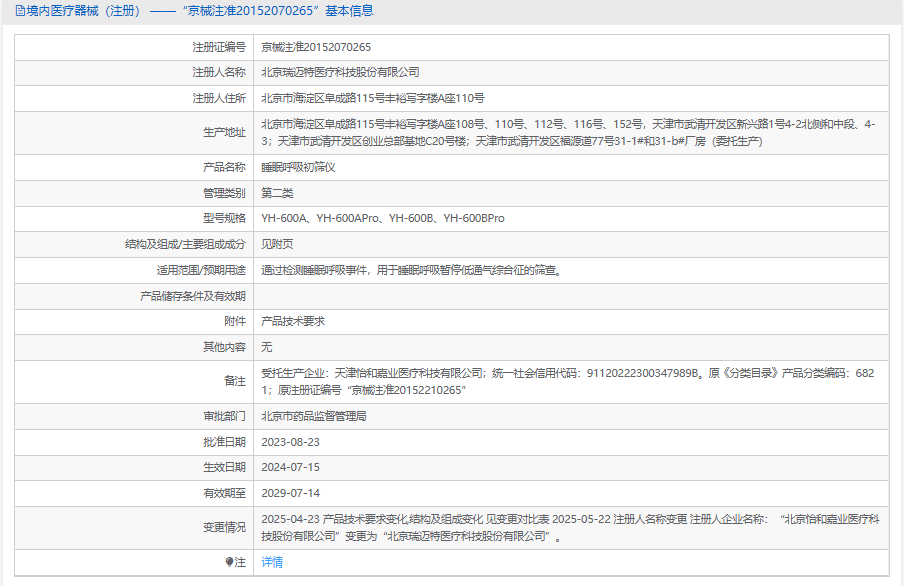
Task: Click the 有效期至 label
Action: pos(224,494)
